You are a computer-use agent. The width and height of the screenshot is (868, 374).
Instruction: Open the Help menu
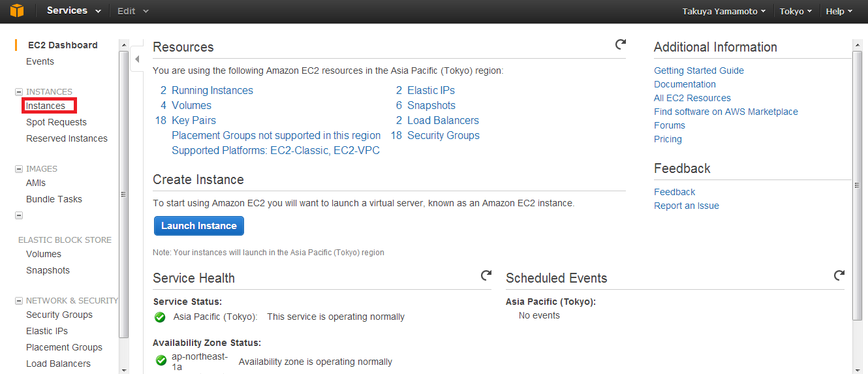coord(839,11)
